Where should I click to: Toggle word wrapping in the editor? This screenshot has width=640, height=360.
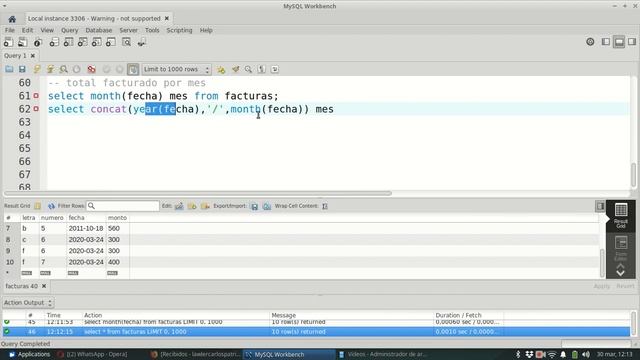click(x=275, y=69)
